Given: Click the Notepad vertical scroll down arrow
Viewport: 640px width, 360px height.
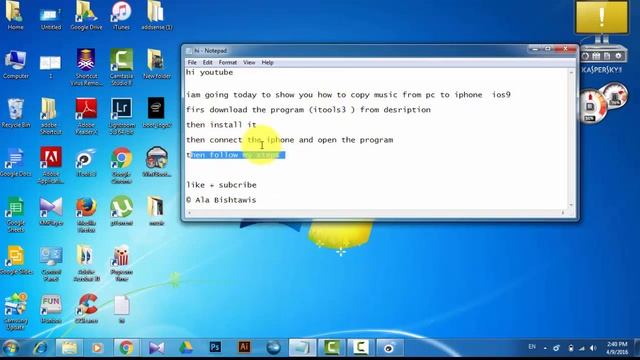Looking at the screenshot, I should [571, 205].
